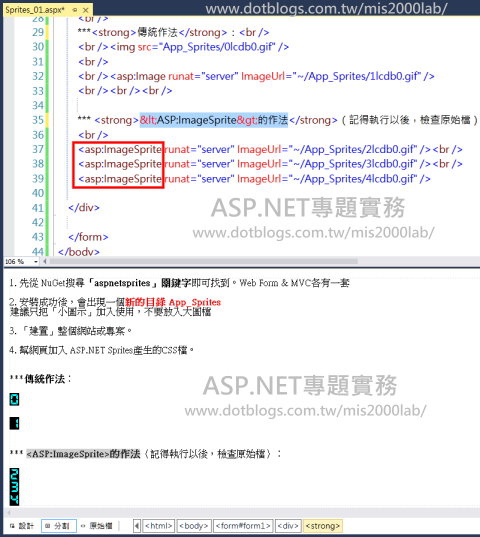Click line number 40 in the gutter

pyautogui.click(x=38, y=193)
